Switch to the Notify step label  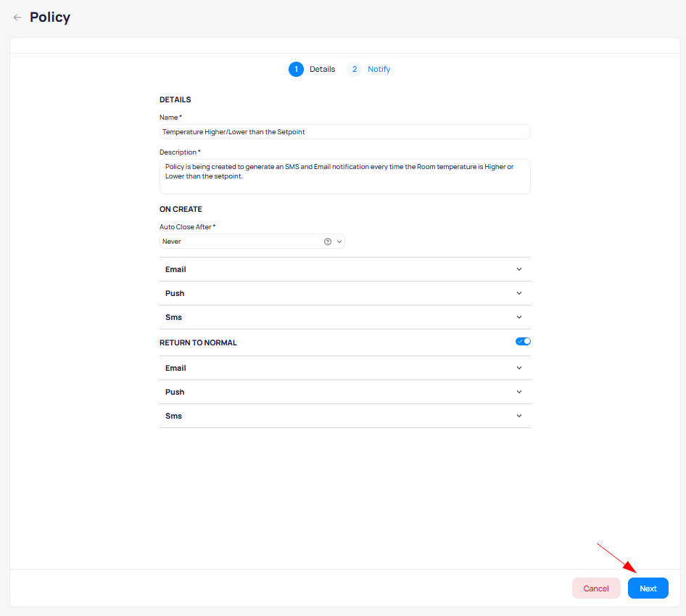pos(379,70)
